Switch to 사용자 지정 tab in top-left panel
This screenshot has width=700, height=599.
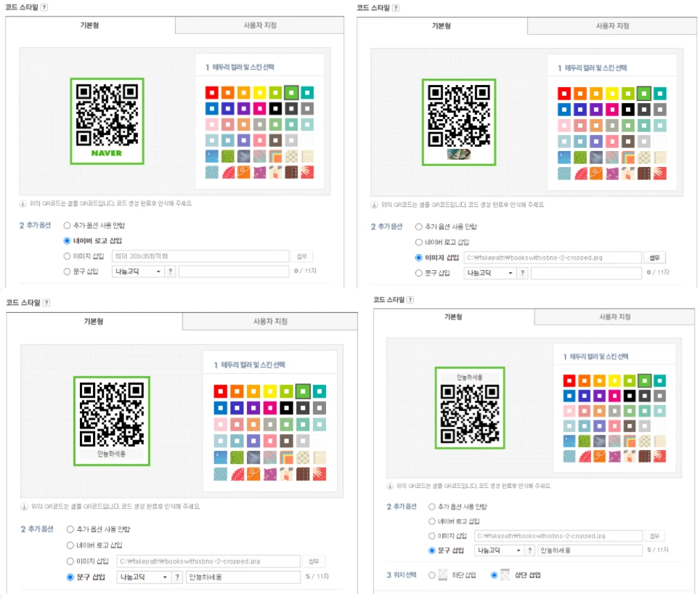pyautogui.click(x=260, y=25)
